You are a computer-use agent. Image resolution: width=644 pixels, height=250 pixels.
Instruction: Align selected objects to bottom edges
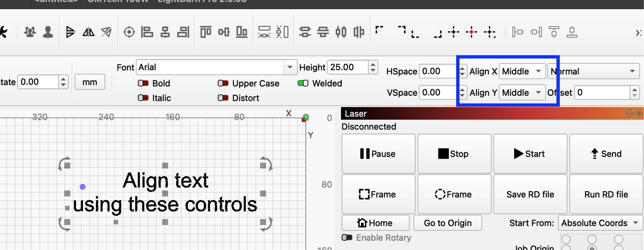[x=242, y=32]
